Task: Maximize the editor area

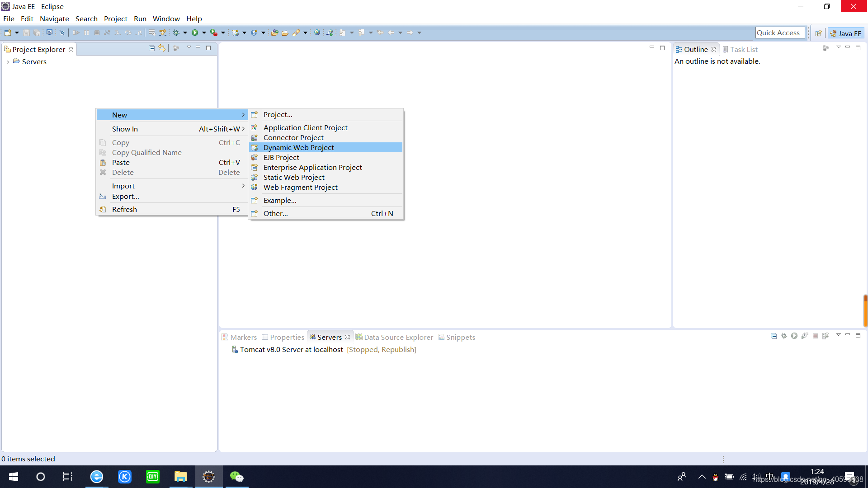Action: click(662, 47)
